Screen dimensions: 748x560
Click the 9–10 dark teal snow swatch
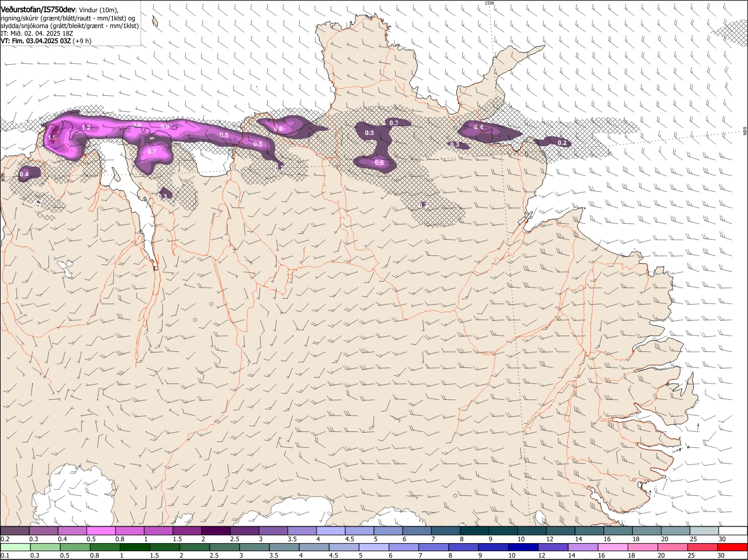point(503,530)
